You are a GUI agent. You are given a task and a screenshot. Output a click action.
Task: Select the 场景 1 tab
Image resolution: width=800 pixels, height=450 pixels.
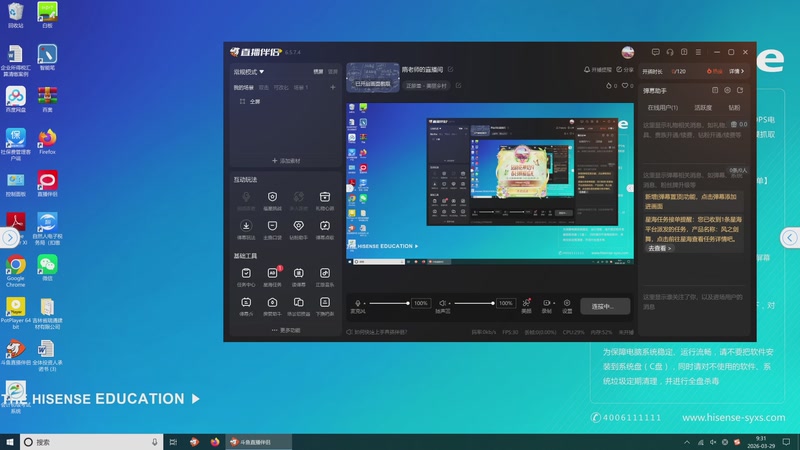pos(301,87)
